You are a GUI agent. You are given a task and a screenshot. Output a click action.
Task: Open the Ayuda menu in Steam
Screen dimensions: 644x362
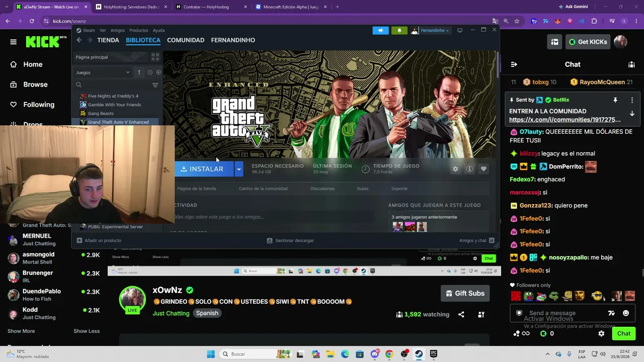(x=158, y=30)
